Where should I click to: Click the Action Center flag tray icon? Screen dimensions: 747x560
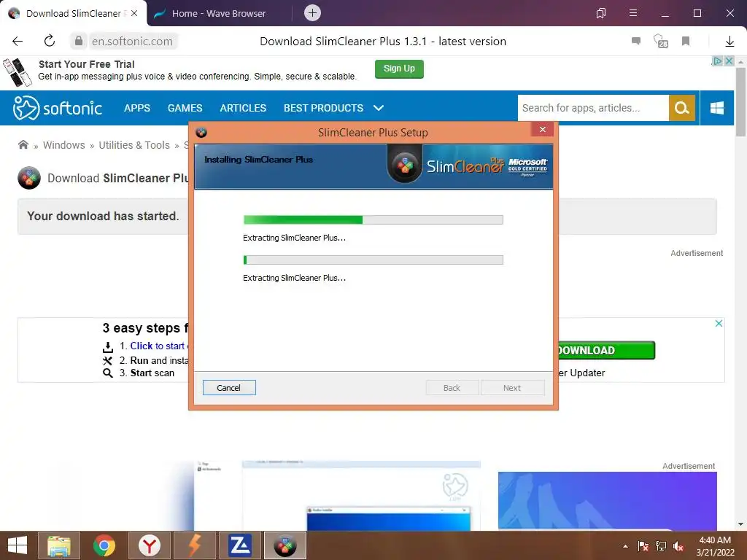[x=643, y=546]
